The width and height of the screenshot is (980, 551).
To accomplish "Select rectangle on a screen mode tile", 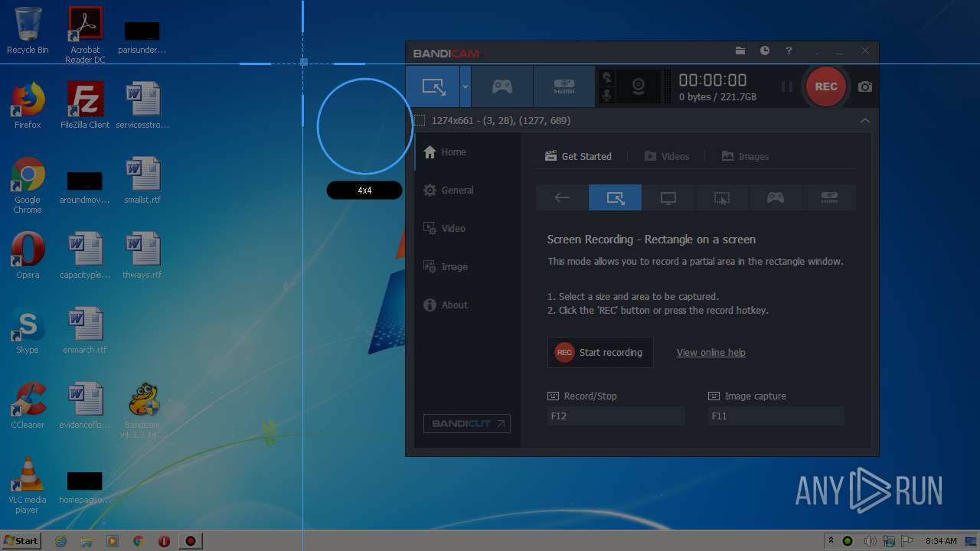I will pos(616,197).
